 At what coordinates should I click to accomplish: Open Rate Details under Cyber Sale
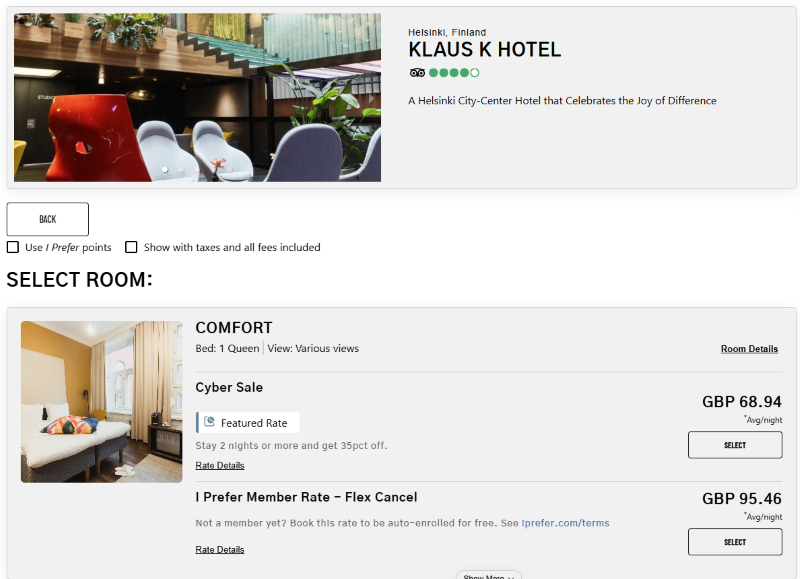[x=220, y=465]
